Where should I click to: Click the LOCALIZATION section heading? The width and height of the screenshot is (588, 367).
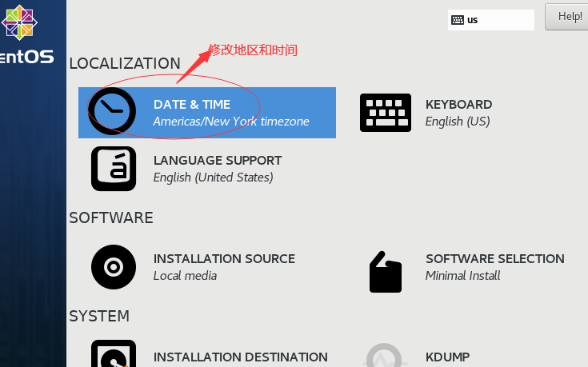125,63
